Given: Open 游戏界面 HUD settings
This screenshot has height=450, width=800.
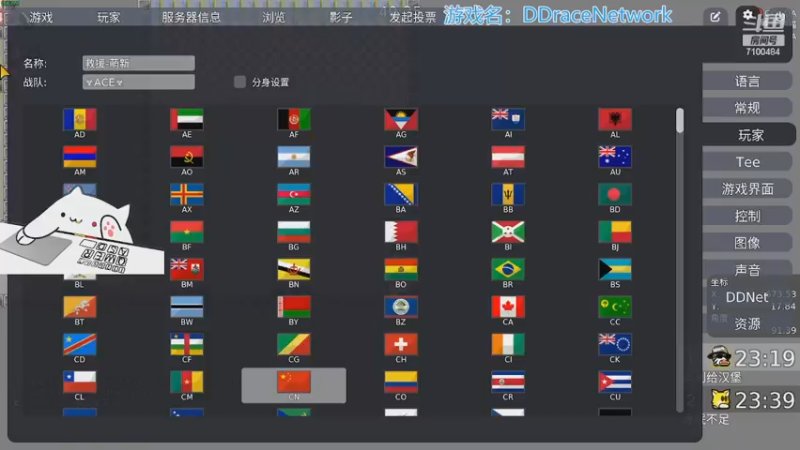Looking at the screenshot, I should [x=747, y=189].
